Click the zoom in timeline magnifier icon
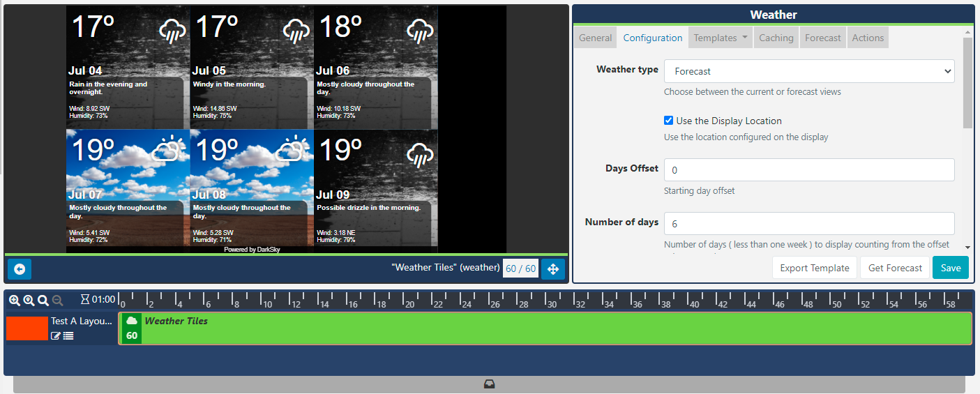This screenshot has width=980, height=394. click(x=15, y=300)
